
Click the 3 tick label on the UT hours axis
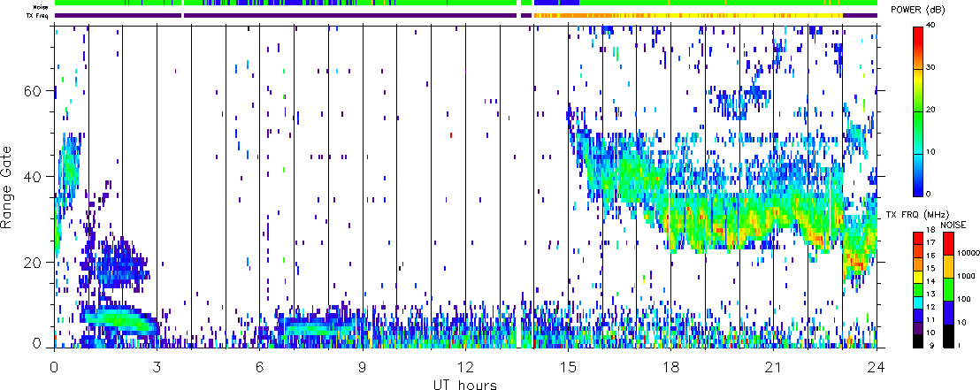coord(157,366)
